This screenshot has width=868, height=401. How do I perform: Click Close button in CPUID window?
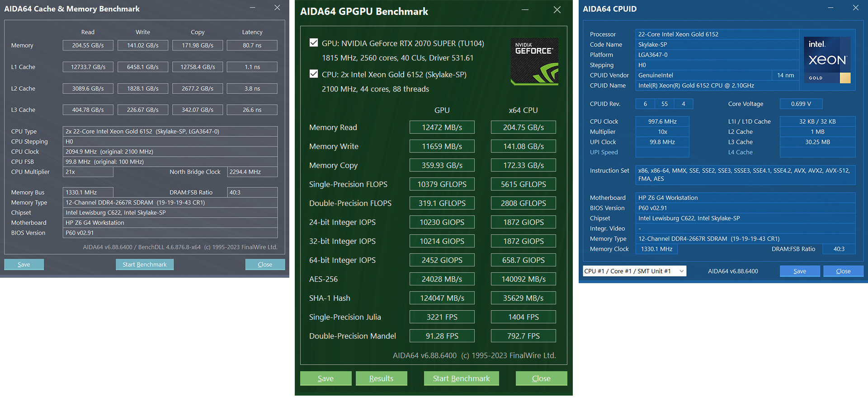click(x=843, y=271)
